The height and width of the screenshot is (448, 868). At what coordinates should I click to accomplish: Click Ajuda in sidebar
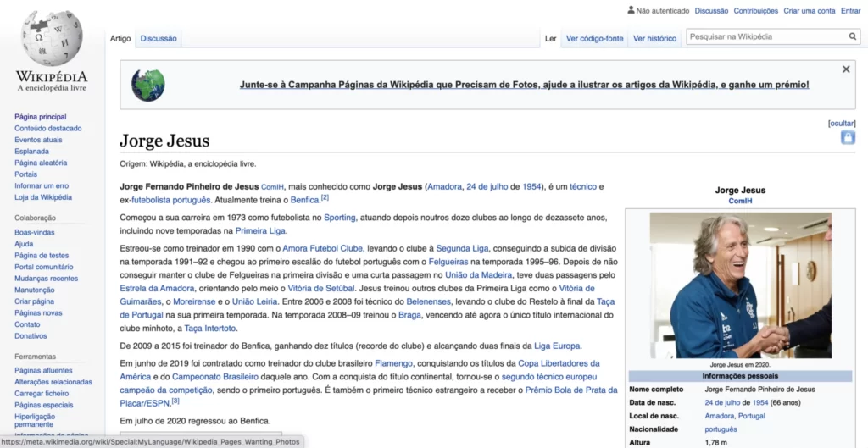24,244
